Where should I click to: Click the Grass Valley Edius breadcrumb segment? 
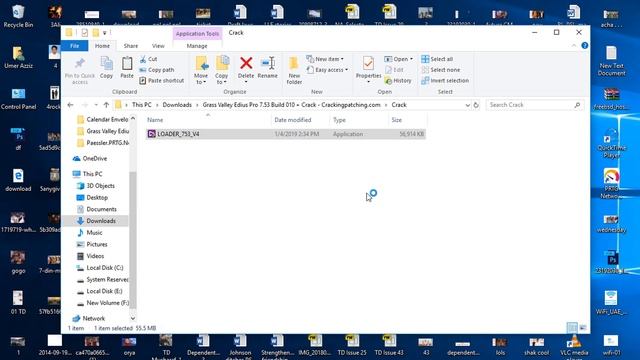point(291,105)
